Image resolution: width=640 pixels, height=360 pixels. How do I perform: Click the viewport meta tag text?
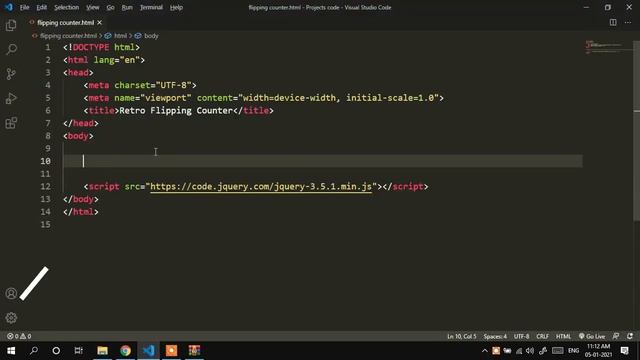(264, 98)
